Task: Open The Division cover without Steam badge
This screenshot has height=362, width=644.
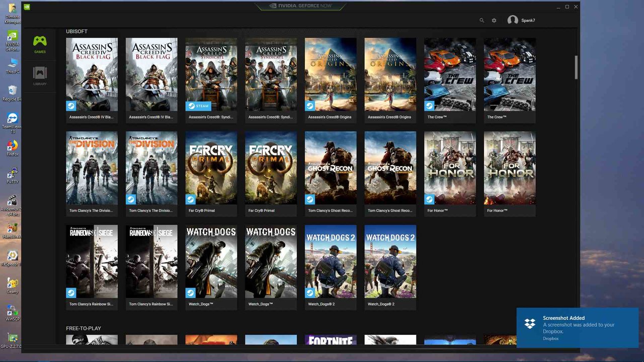Action: 92,168
